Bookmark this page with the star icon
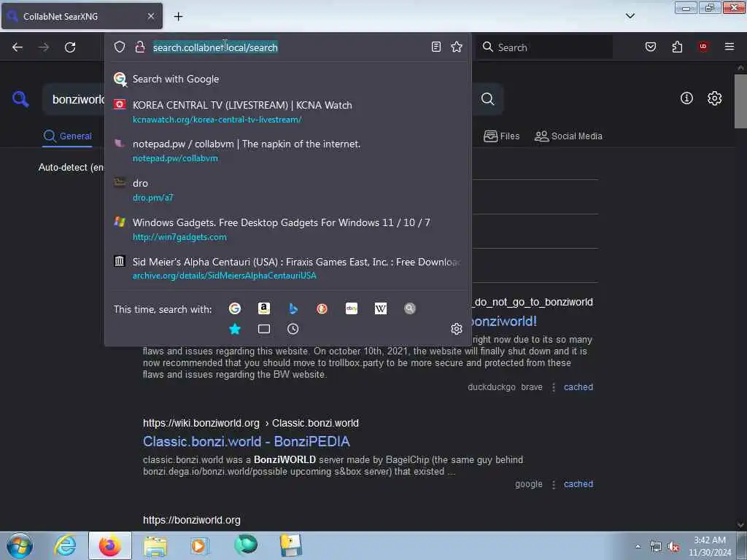The height and width of the screenshot is (560, 747). (x=457, y=47)
